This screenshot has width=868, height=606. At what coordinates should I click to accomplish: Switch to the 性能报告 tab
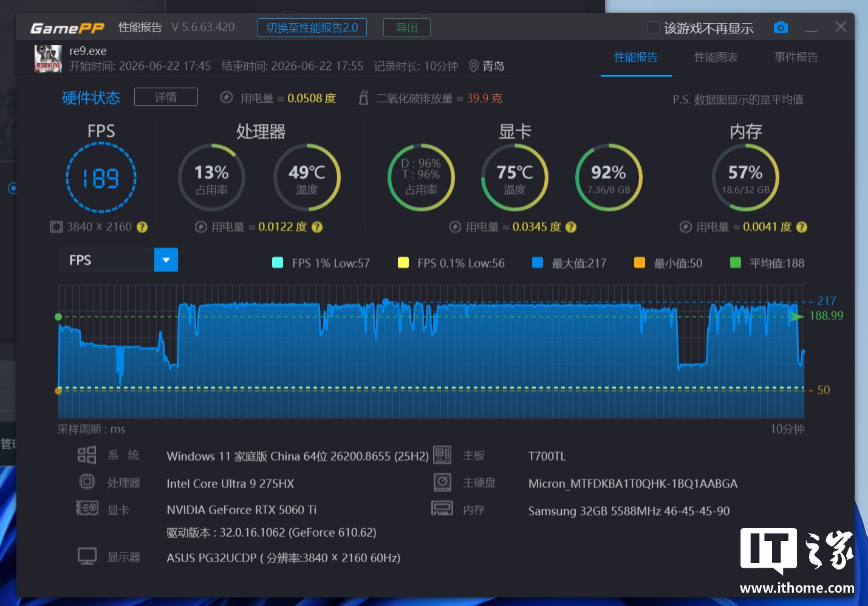[x=636, y=57]
